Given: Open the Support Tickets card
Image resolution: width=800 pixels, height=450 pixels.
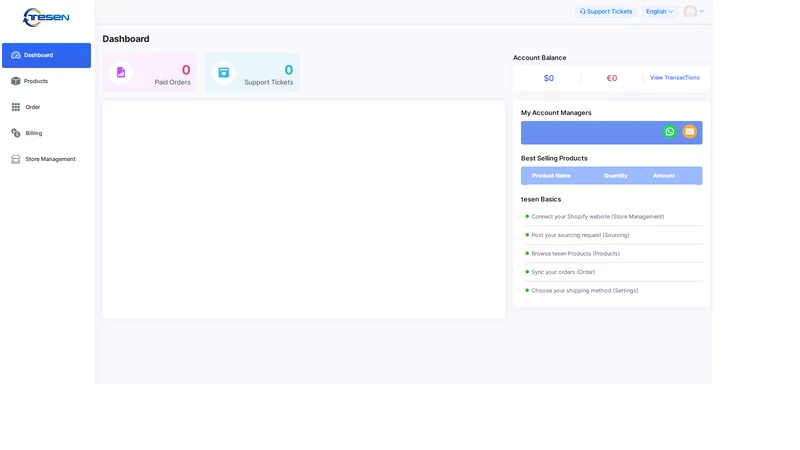Looking at the screenshot, I should [x=253, y=72].
